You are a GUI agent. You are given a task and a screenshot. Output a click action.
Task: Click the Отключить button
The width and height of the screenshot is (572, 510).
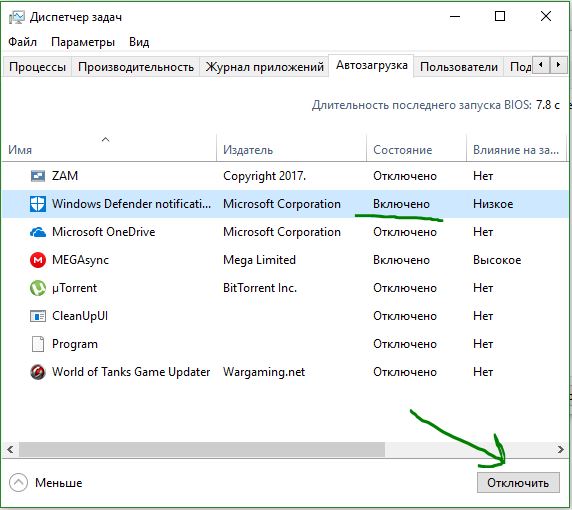[x=518, y=483]
